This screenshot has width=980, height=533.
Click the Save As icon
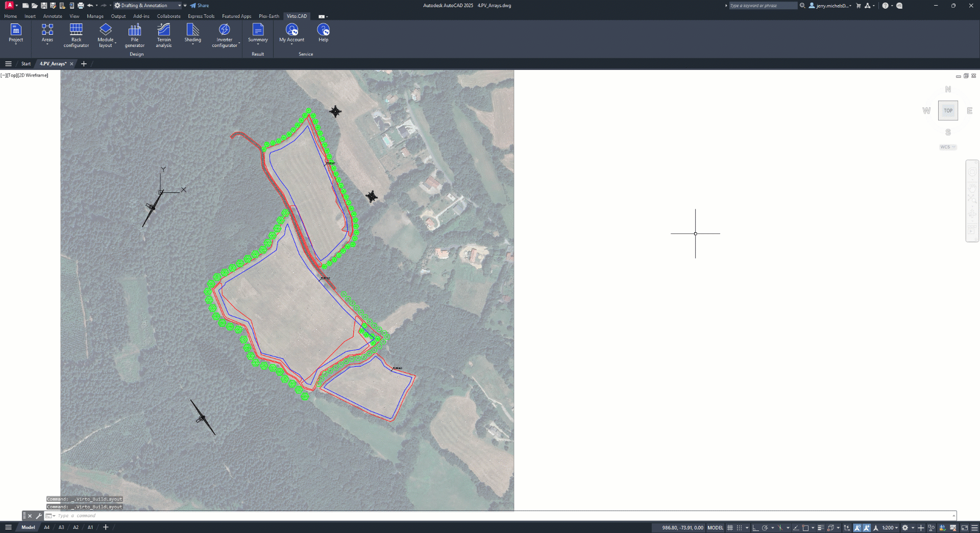(53, 6)
